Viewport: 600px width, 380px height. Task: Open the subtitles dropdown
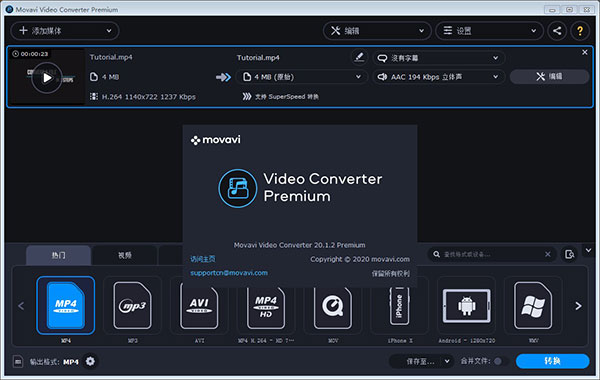coord(439,58)
